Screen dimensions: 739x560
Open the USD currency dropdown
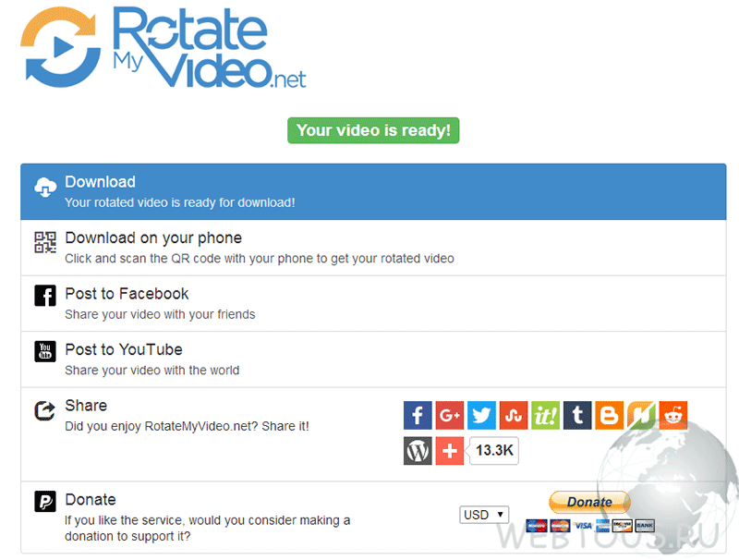pos(484,515)
